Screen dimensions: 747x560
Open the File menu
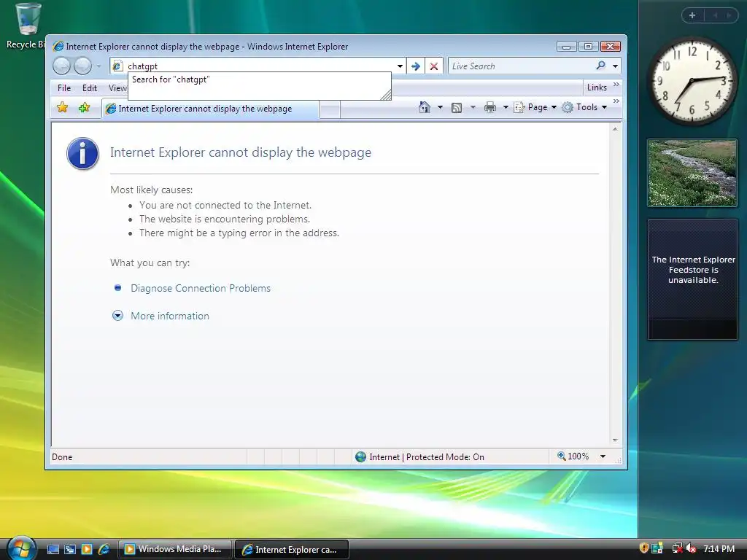64,87
